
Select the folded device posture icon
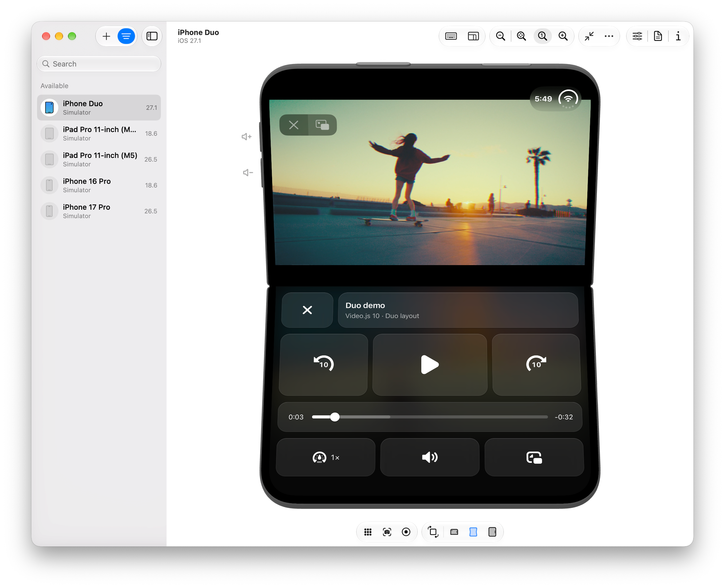pyautogui.click(x=454, y=532)
